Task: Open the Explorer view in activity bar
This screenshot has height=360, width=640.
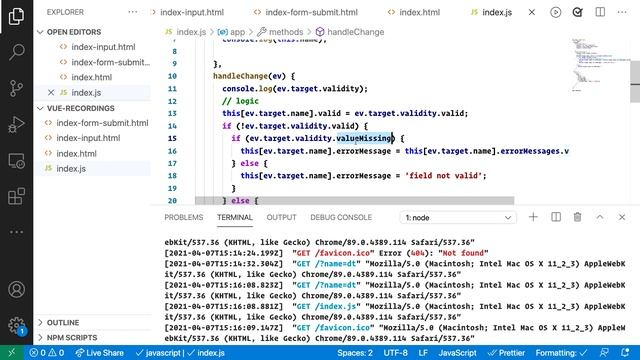Action: point(16,16)
